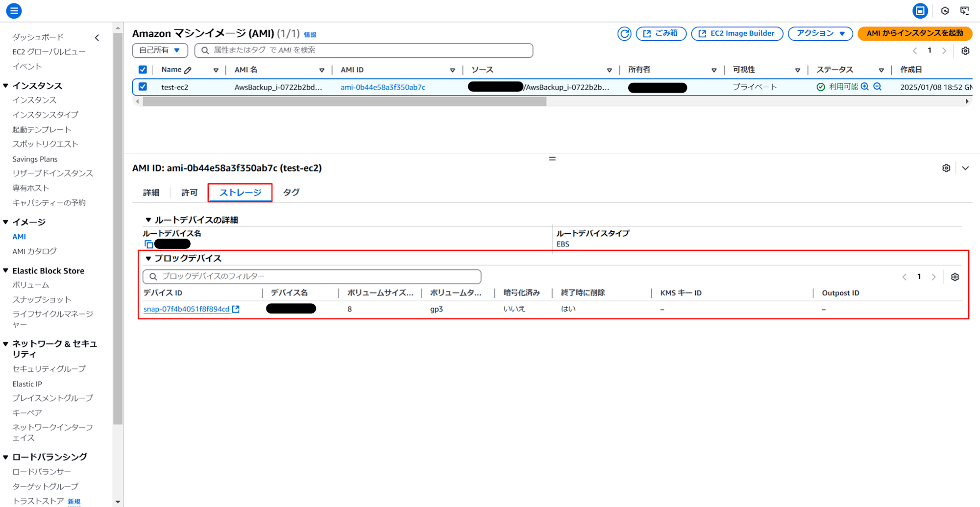The height and width of the screenshot is (507, 980).
Task: Click the hexagon settings icon in top bar
Action: [945, 10]
